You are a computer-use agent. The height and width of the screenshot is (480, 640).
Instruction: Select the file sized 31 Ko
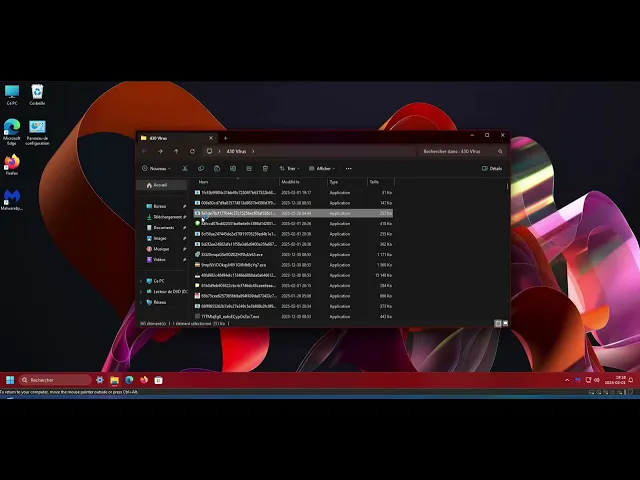pos(293,192)
